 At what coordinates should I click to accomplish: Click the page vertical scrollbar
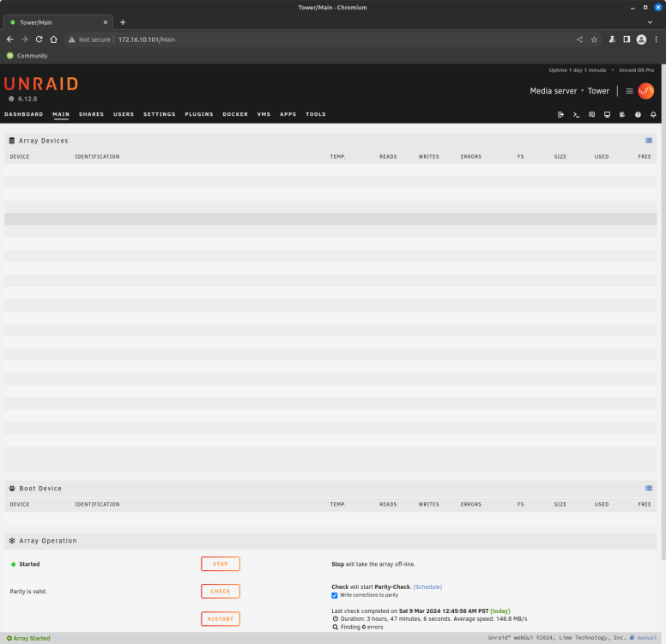click(663, 313)
